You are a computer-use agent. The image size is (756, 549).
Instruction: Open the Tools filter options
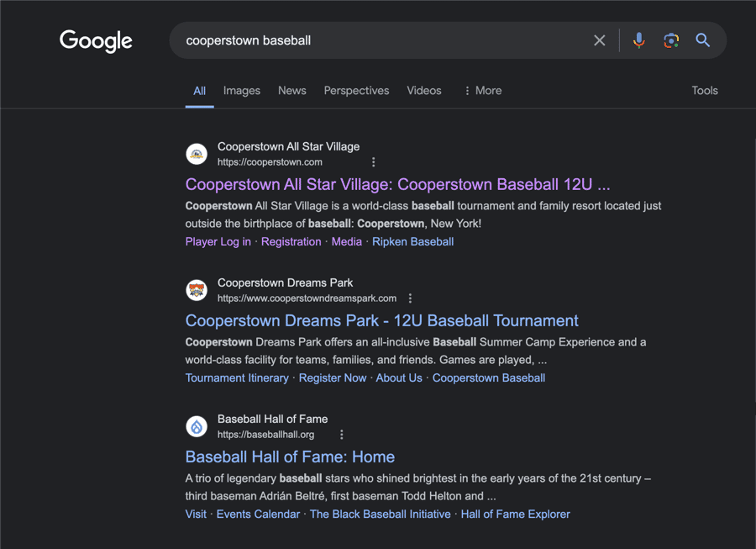[705, 91]
